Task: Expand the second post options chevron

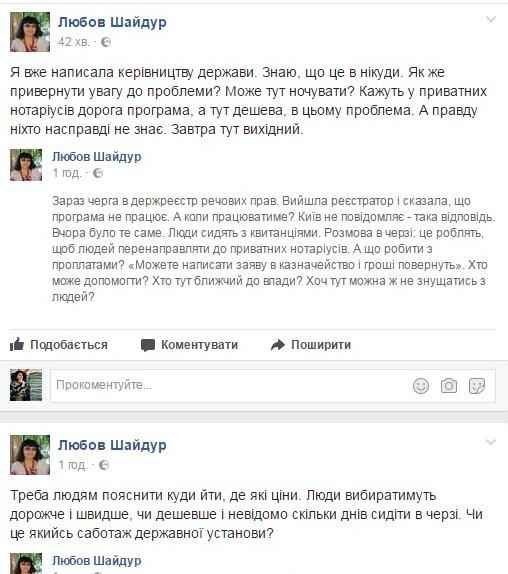Action: pyautogui.click(x=490, y=442)
